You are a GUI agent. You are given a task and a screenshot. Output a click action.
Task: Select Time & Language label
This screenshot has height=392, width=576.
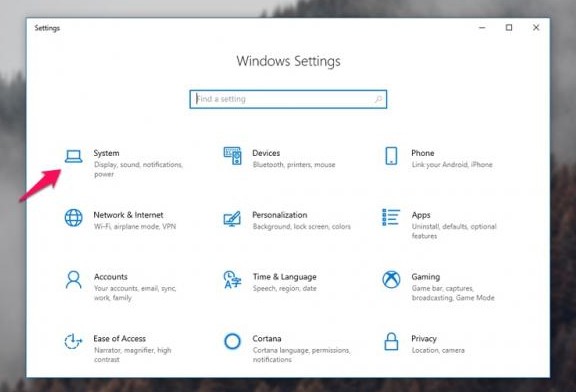pos(284,277)
